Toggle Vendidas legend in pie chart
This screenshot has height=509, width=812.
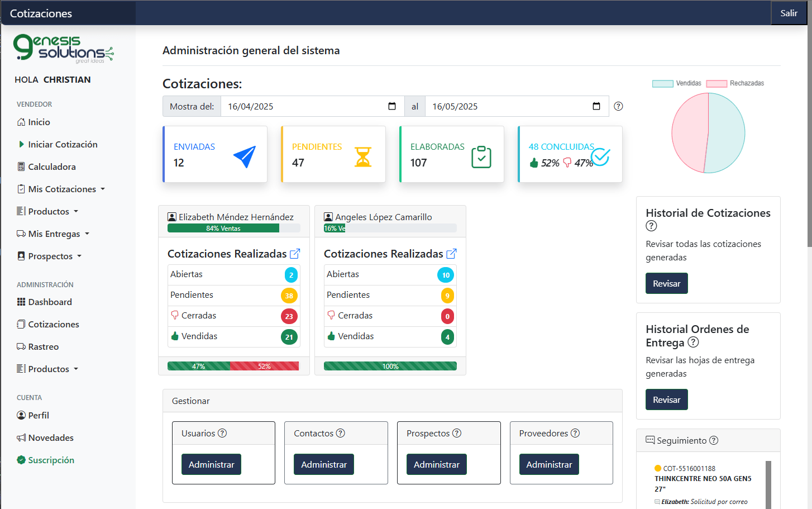click(677, 83)
